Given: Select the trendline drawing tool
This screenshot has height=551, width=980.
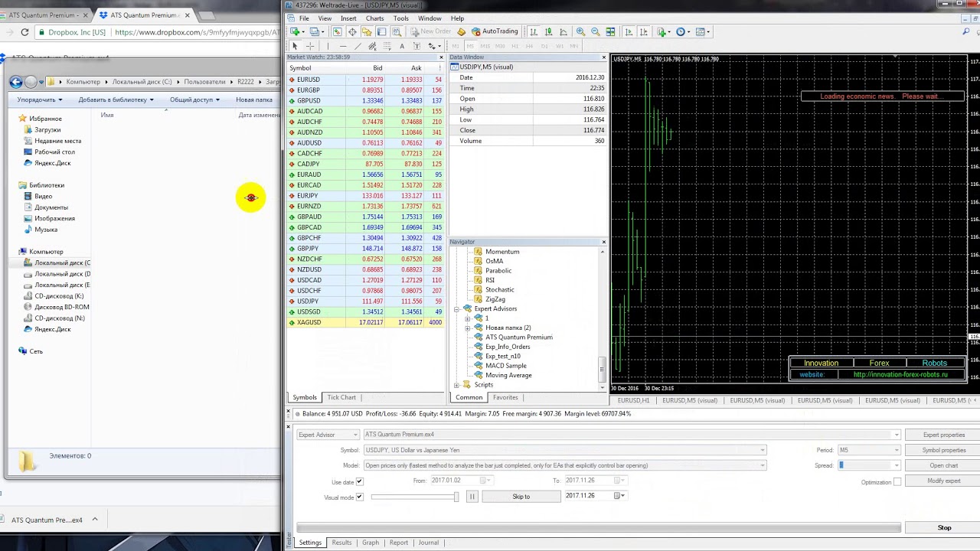Looking at the screenshot, I should pos(358,46).
